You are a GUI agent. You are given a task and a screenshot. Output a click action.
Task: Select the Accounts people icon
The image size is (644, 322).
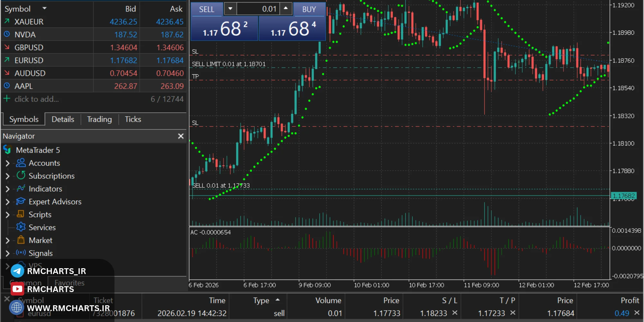coord(21,163)
